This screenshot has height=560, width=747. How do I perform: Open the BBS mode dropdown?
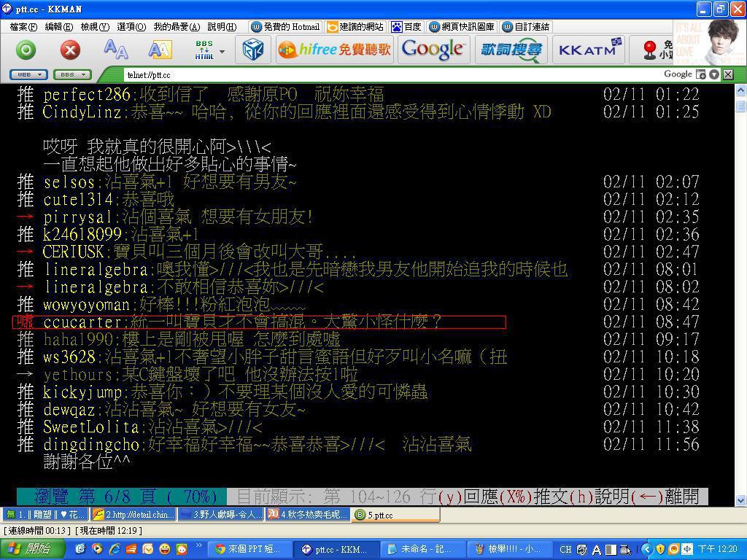click(x=72, y=75)
